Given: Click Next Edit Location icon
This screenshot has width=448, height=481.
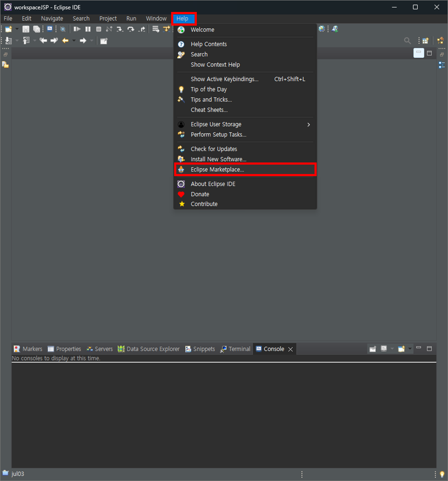Looking at the screenshot, I should 54,41.
